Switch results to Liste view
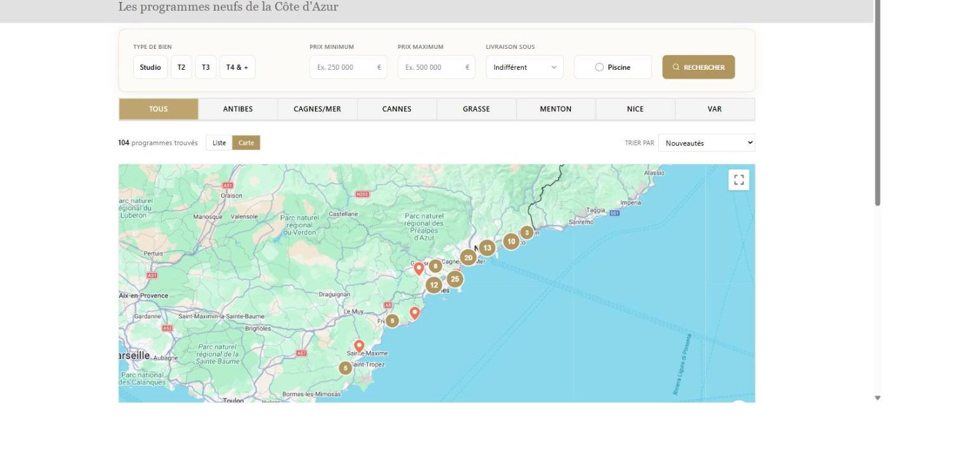The height and width of the screenshot is (453, 980). tap(219, 143)
